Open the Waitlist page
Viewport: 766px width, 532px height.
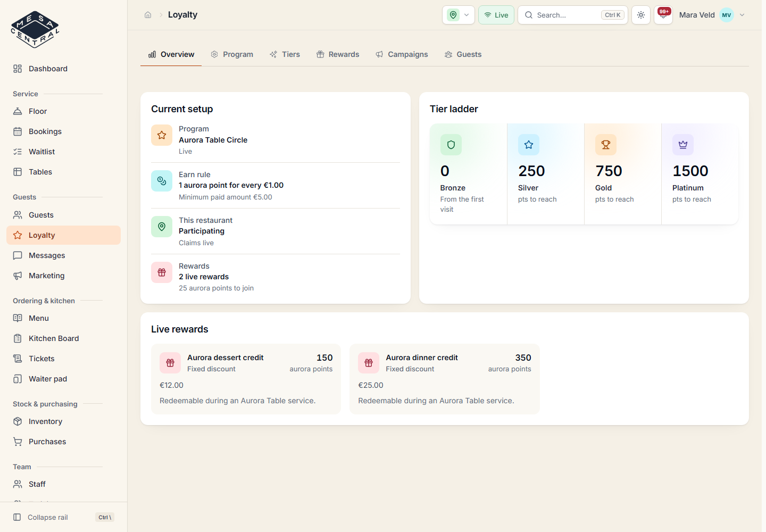63,152
